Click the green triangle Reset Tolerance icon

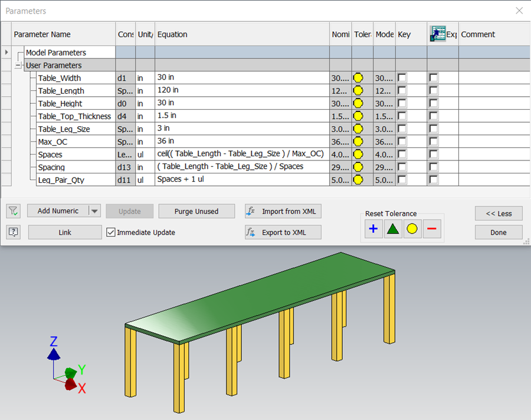tap(393, 229)
